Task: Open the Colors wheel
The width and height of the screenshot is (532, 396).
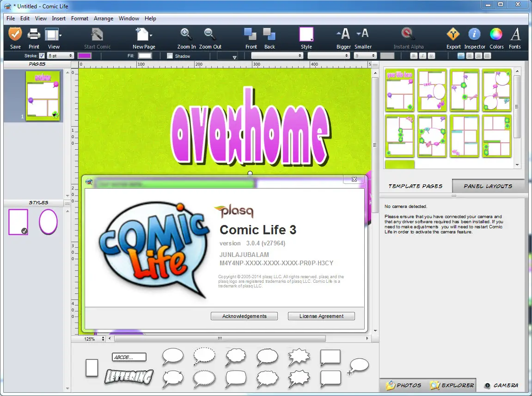Action: (496, 34)
